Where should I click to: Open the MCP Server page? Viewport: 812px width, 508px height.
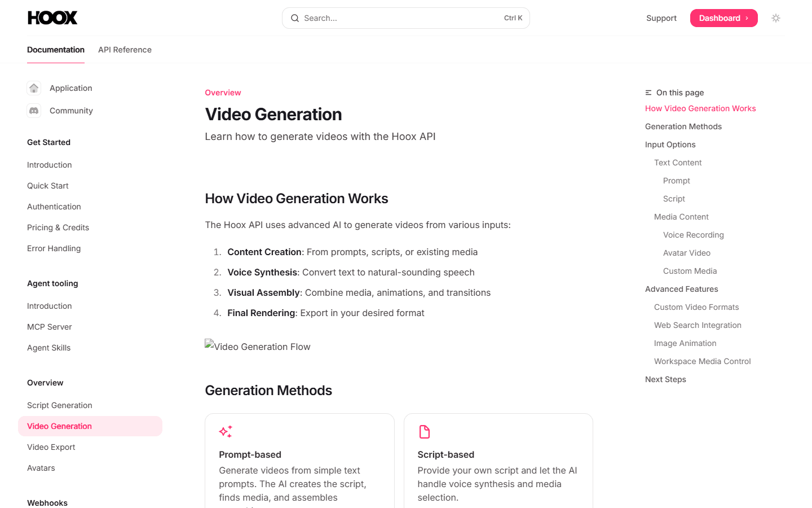coord(50,327)
